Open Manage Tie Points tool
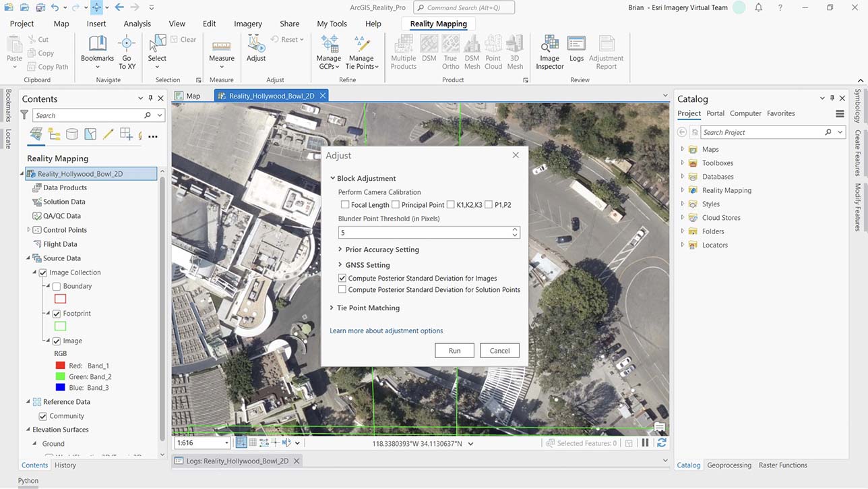This screenshot has width=868, height=489. 362,52
